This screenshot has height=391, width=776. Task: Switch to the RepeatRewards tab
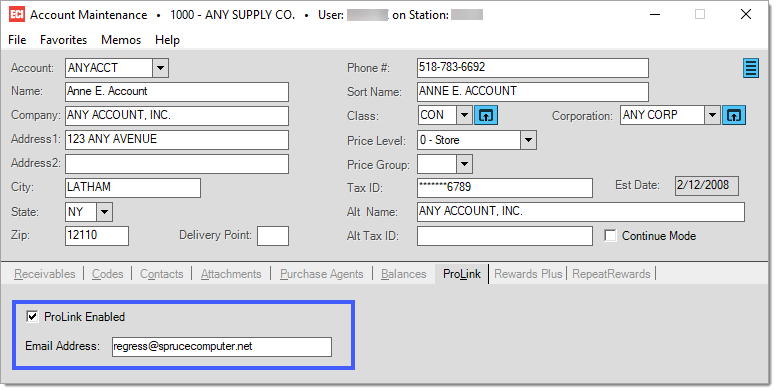(611, 274)
